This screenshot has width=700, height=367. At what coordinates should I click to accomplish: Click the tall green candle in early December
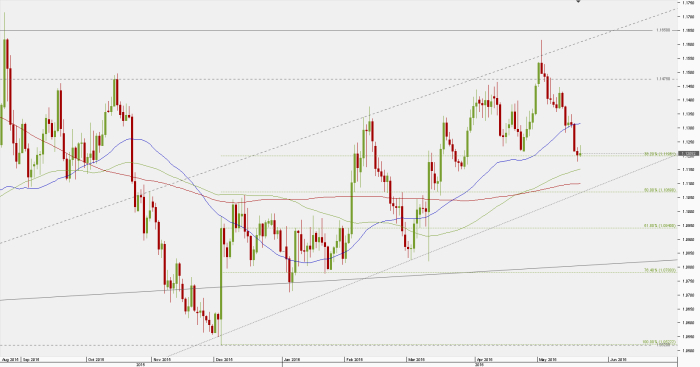[x=222, y=281]
